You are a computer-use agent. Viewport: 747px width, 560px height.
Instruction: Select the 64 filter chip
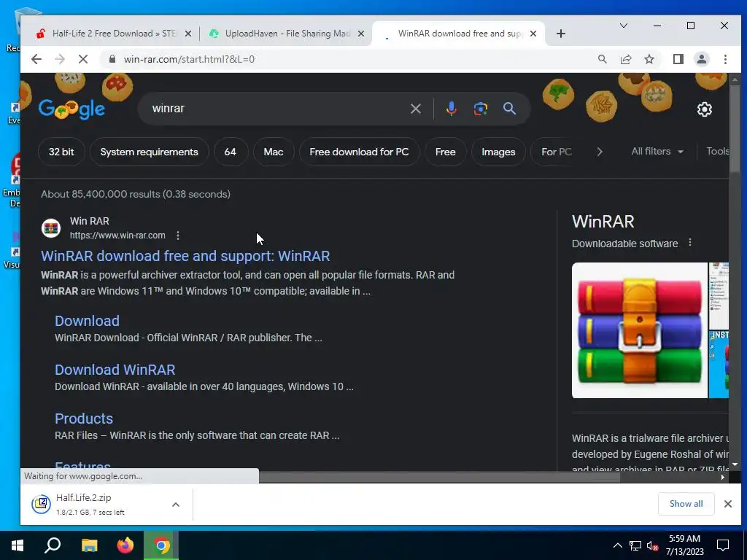point(230,152)
